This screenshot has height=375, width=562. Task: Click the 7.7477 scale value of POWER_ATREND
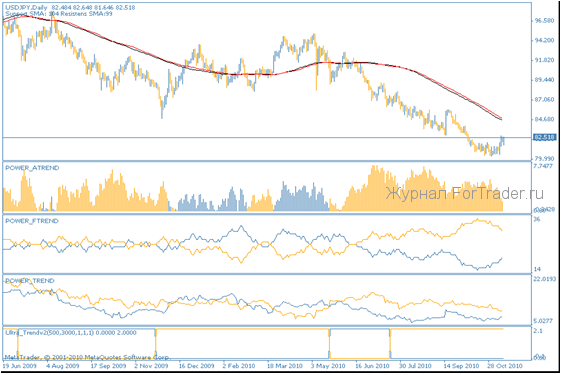point(544,166)
